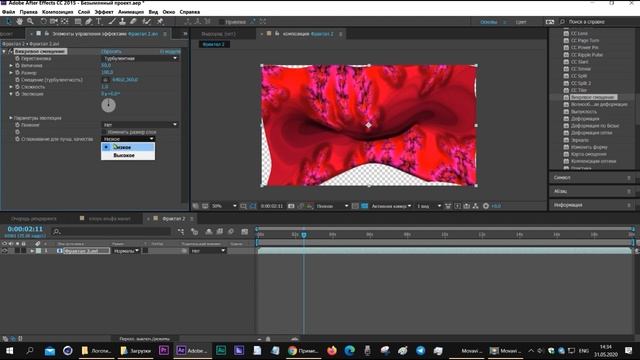Screen dimensions: 640x360
Task: Click the 0:00:02:11 timecode field in timeline
Action: [25, 229]
